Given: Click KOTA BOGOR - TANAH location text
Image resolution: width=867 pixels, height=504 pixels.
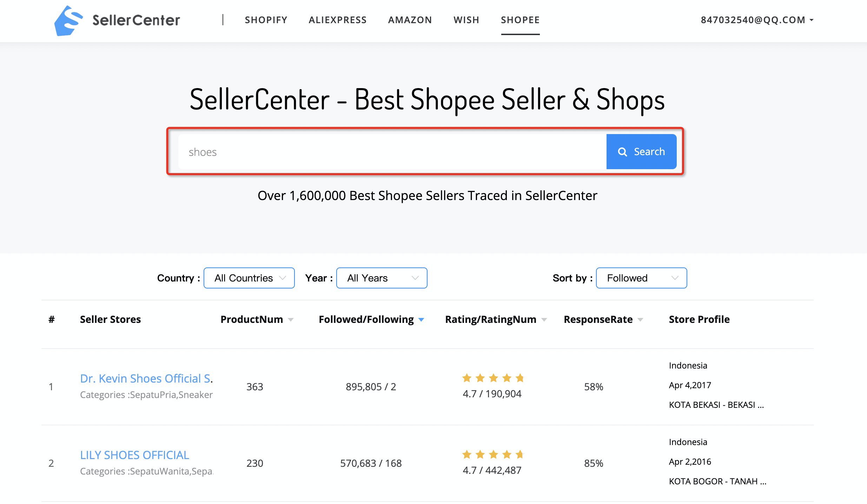Looking at the screenshot, I should (717, 482).
